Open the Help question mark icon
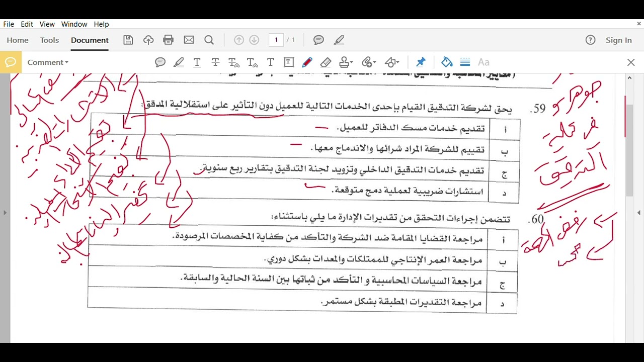 click(x=591, y=40)
